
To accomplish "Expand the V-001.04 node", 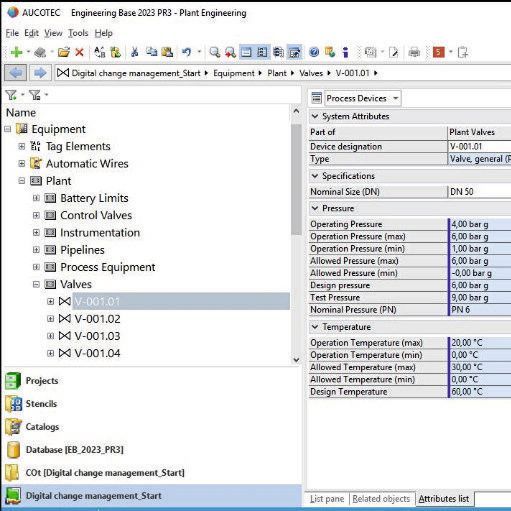I will tap(51, 353).
